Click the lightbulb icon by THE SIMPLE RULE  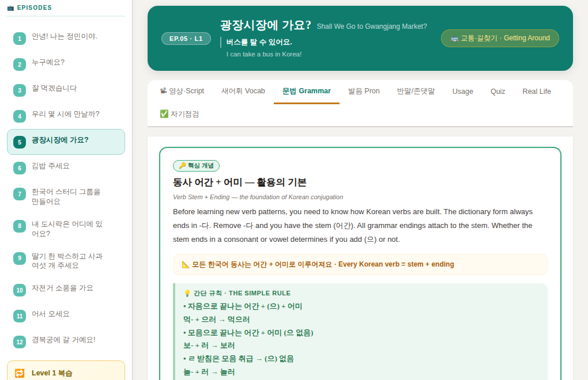(187, 293)
